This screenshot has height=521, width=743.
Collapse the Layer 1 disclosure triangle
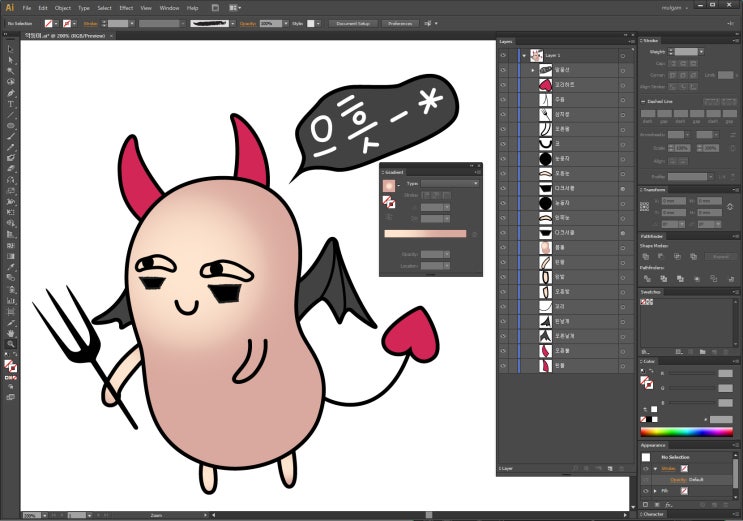tap(524, 55)
